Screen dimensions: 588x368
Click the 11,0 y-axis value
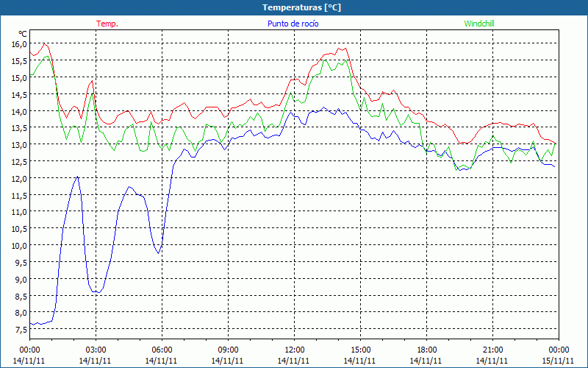[x=20, y=212]
